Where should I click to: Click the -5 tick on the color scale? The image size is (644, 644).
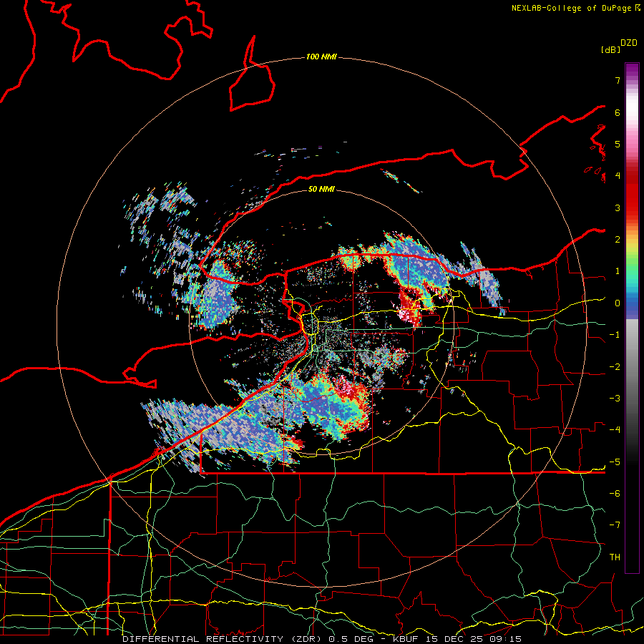pyautogui.click(x=615, y=462)
